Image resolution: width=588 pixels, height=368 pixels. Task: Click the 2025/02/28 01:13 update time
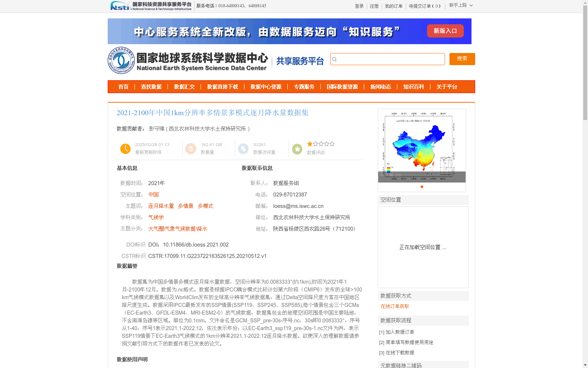click(152, 145)
